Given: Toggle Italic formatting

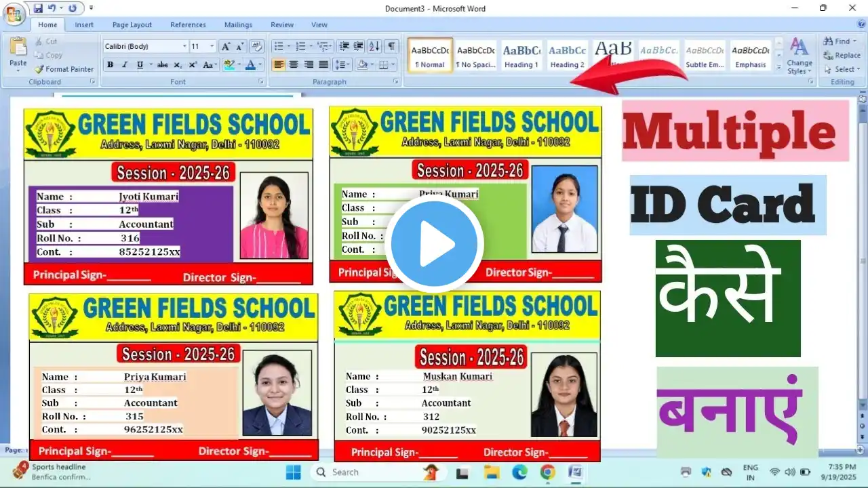Looking at the screenshot, I should click(125, 65).
